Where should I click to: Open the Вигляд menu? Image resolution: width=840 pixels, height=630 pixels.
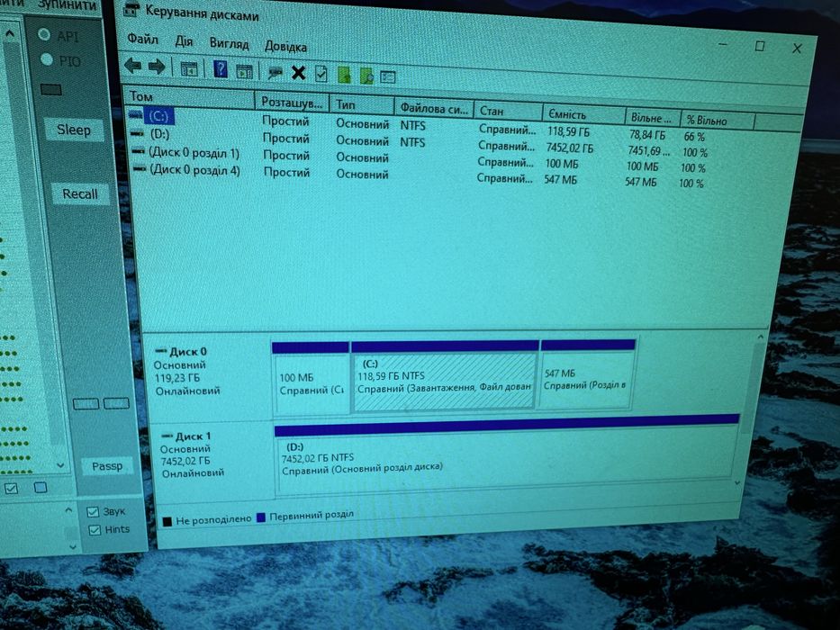[229, 44]
